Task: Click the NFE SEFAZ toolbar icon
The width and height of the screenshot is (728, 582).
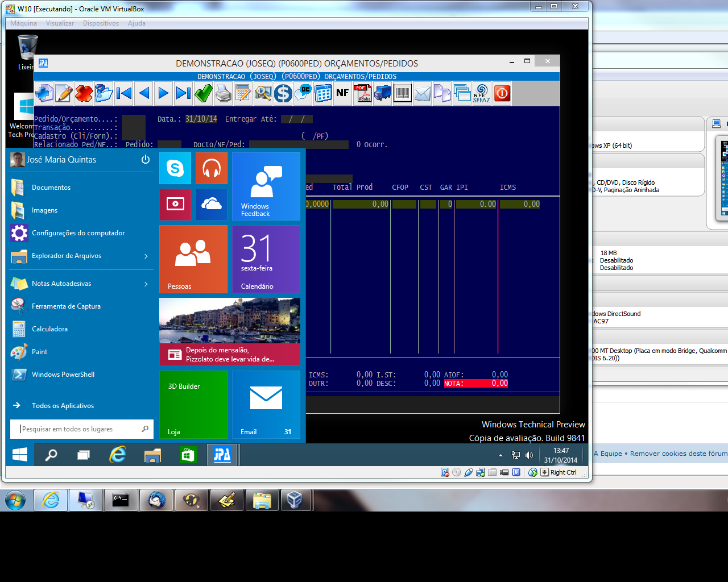Action: [x=481, y=93]
